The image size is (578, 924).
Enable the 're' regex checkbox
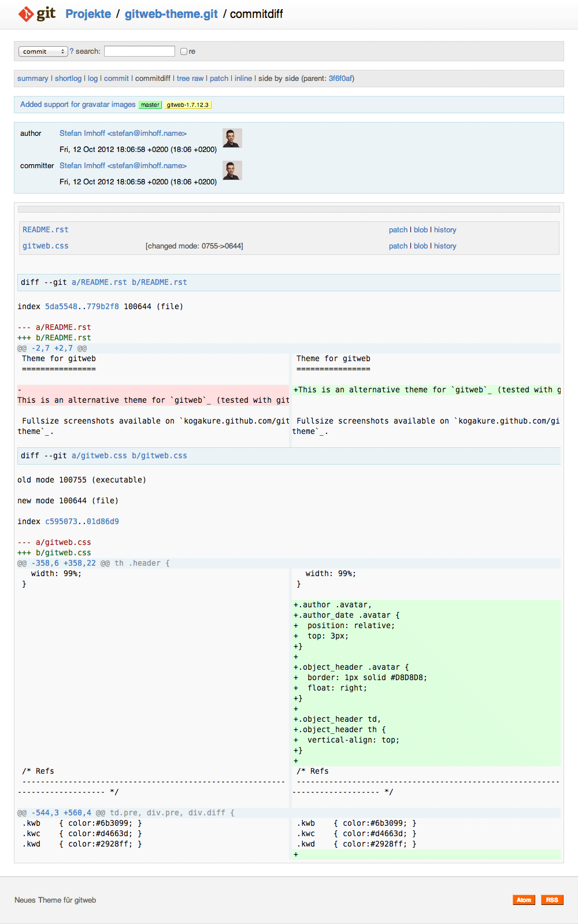184,51
